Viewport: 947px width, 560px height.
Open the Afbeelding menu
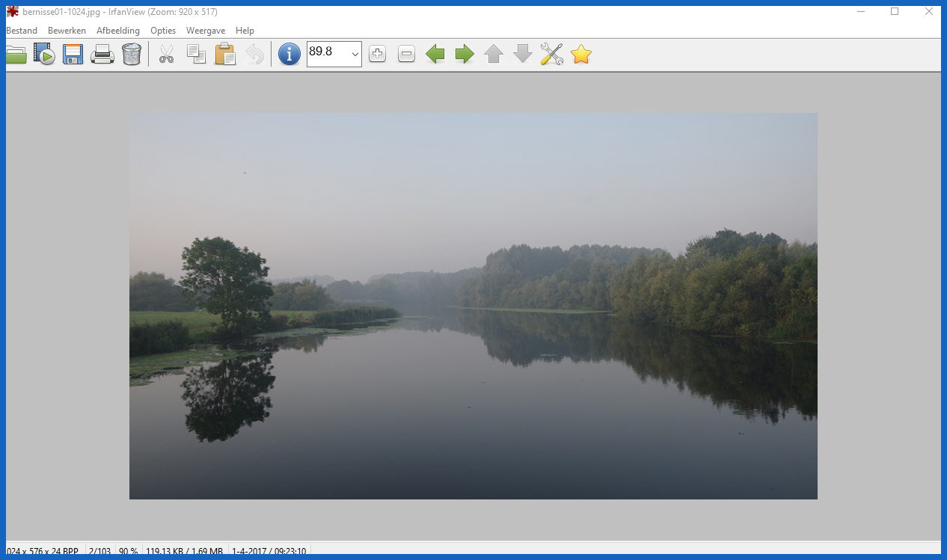coord(118,31)
